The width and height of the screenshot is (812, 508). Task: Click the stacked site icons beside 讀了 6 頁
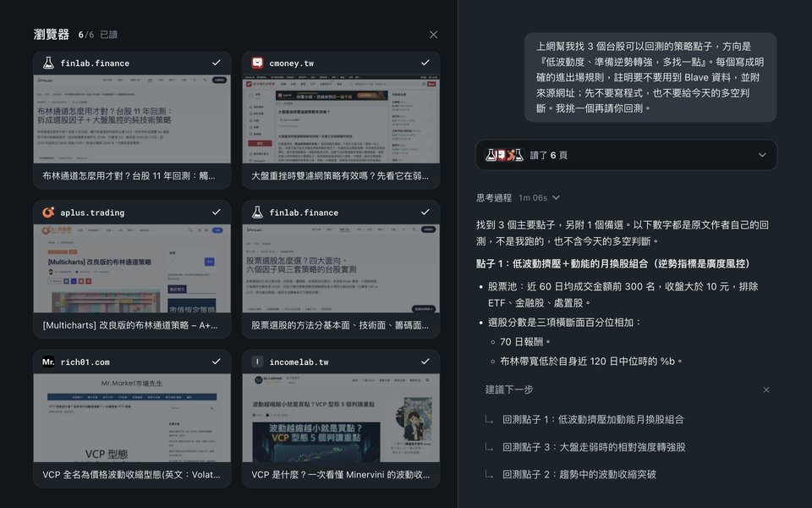tap(504, 155)
